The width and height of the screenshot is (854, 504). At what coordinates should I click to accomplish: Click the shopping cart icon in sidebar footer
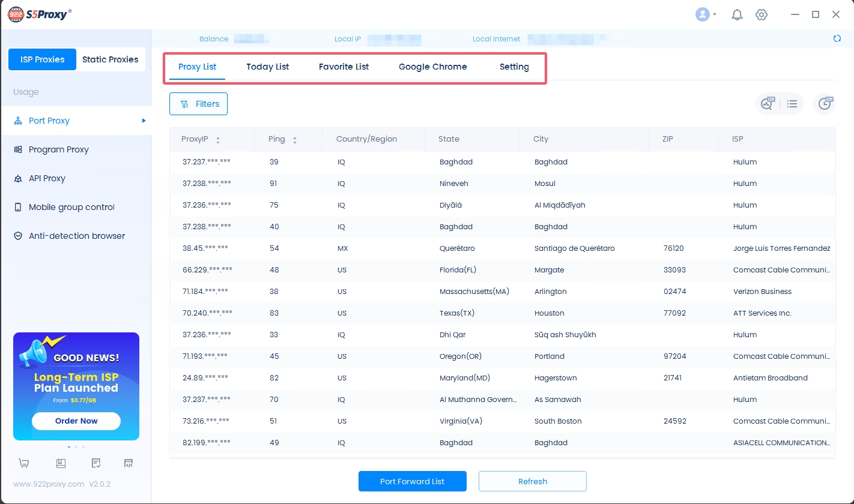(x=24, y=463)
